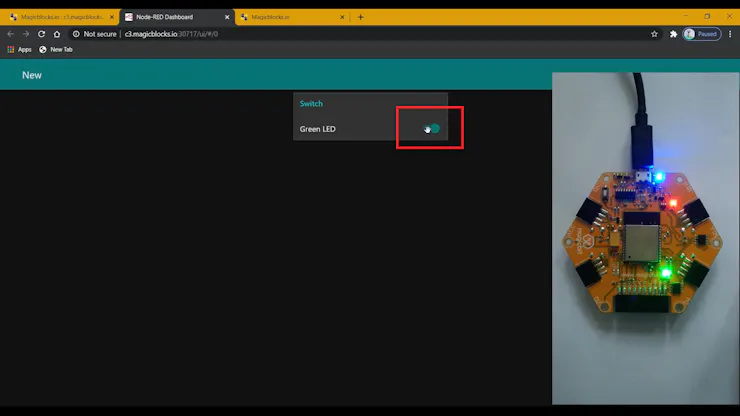Image resolution: width=740 pixels, height=416 pixels.
Task: Close the Node-RED Dashboard tab
Action: coord(227,17)
